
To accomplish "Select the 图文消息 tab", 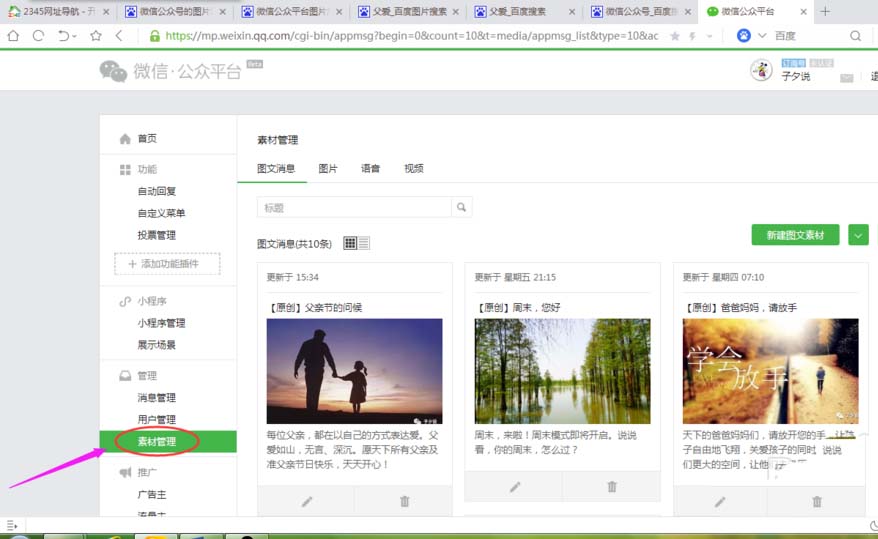I will (275, 168).
